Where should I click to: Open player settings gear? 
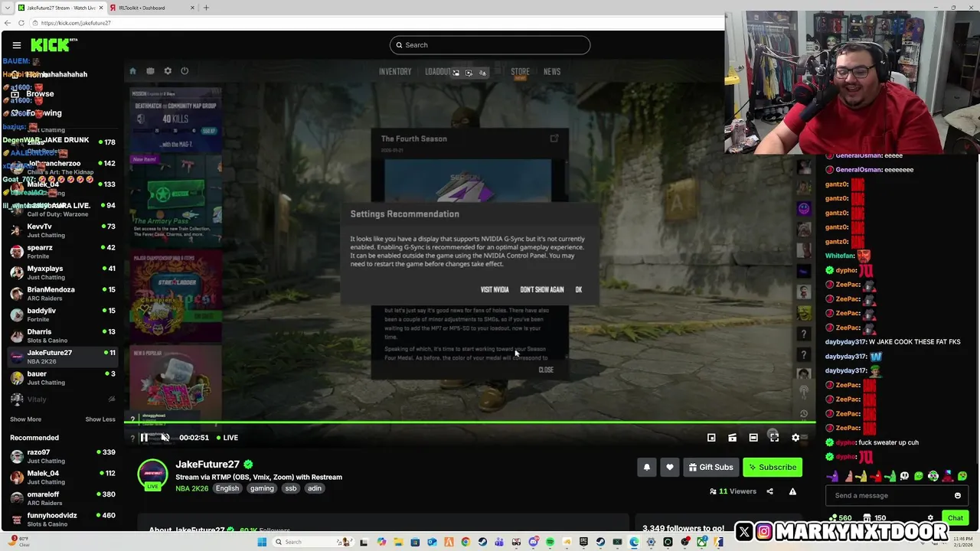coord(795,438)
